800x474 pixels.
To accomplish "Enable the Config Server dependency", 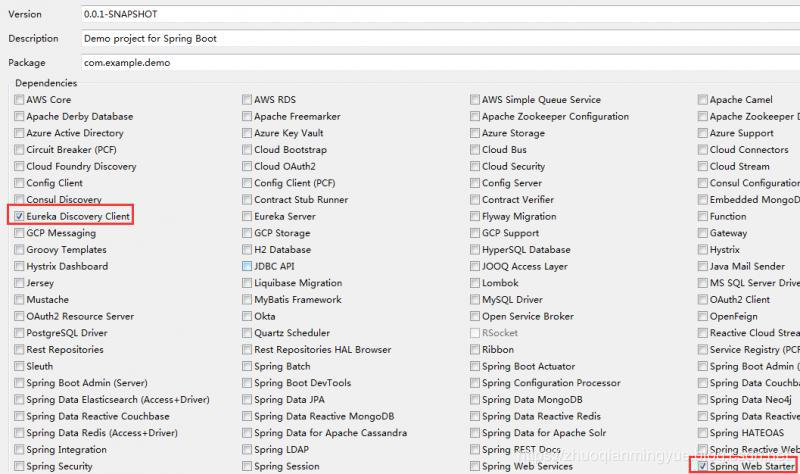I will [475, 183].
